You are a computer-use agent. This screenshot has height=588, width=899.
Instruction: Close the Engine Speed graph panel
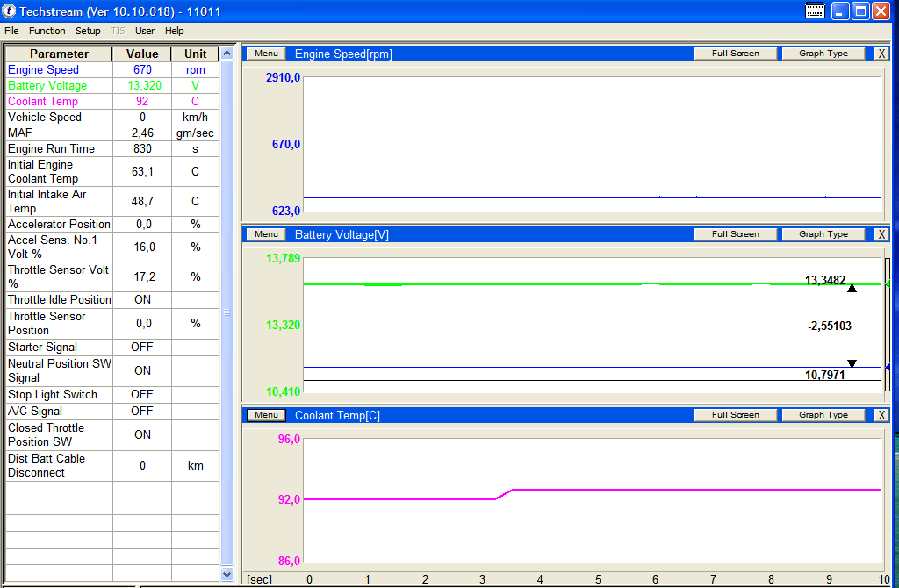click(x=881, y=54)
